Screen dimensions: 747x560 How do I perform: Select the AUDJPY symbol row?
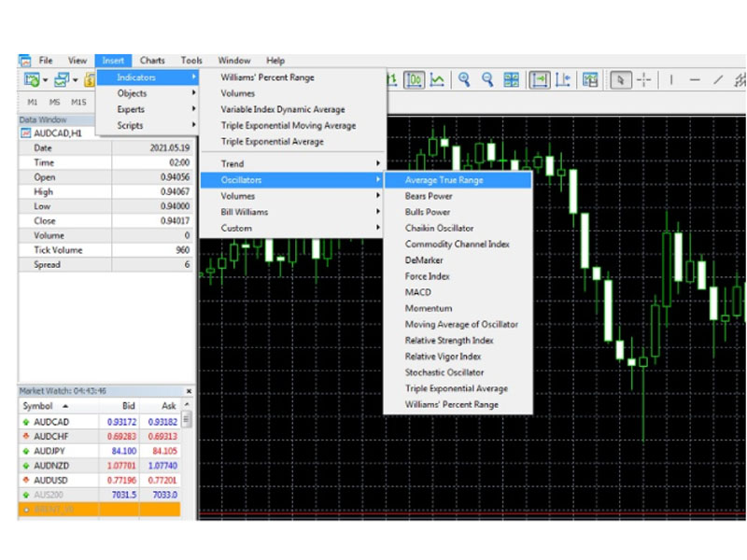(100, 451)
